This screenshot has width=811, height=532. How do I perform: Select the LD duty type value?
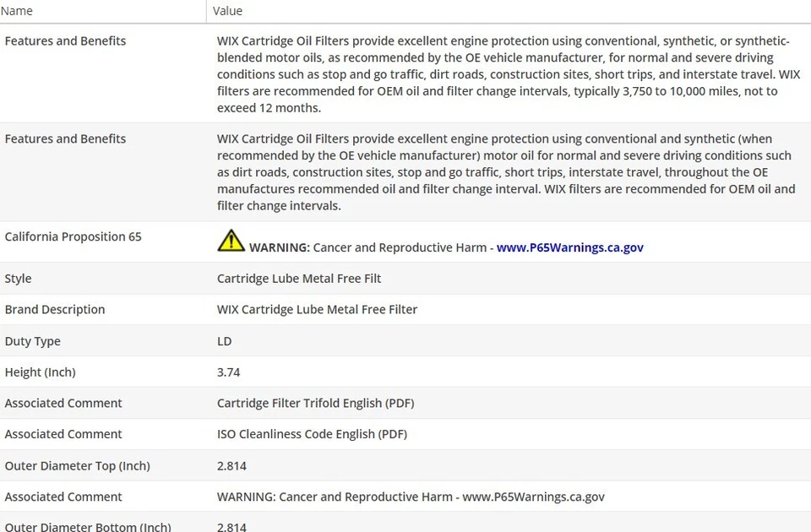pos(225,341)
